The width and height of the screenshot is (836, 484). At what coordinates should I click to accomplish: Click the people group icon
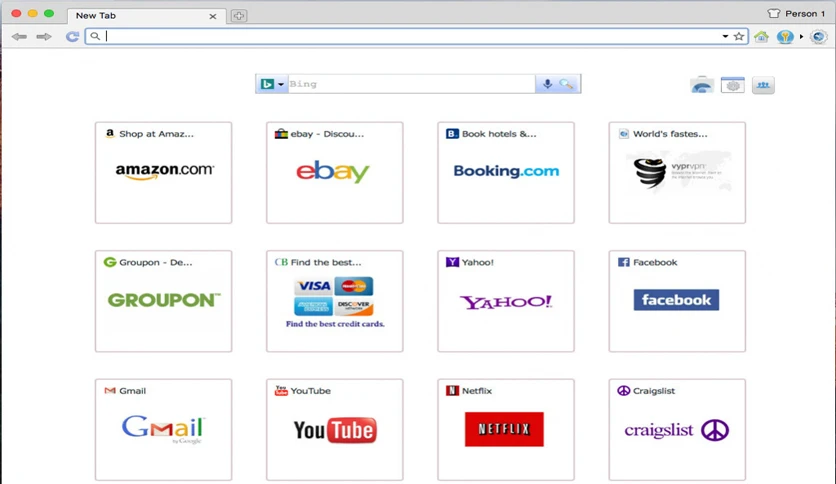pos(763,85)
